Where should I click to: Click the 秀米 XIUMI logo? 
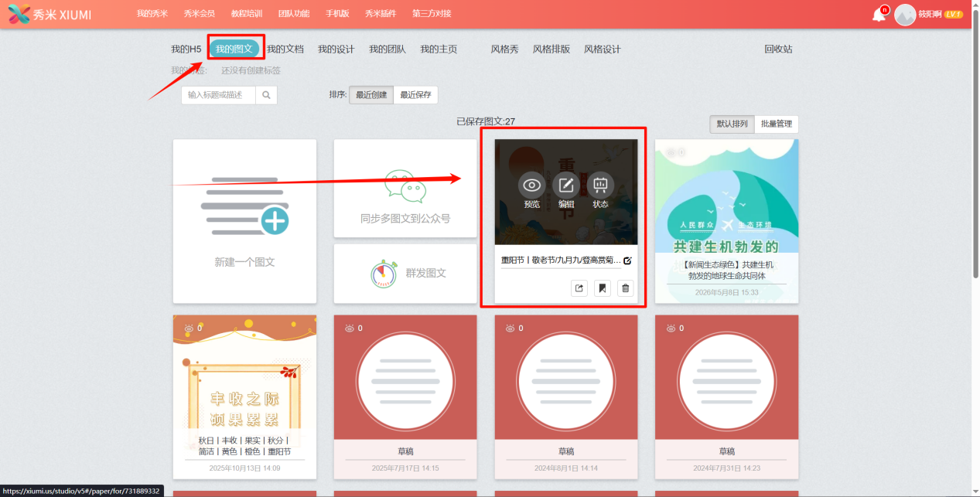(50, 14)
